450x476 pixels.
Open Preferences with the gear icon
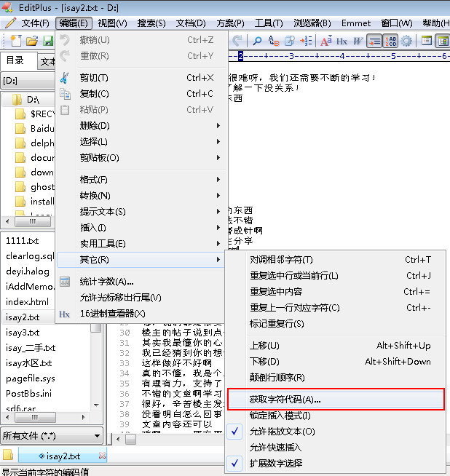pyautogui.click(x=406, y=41)
